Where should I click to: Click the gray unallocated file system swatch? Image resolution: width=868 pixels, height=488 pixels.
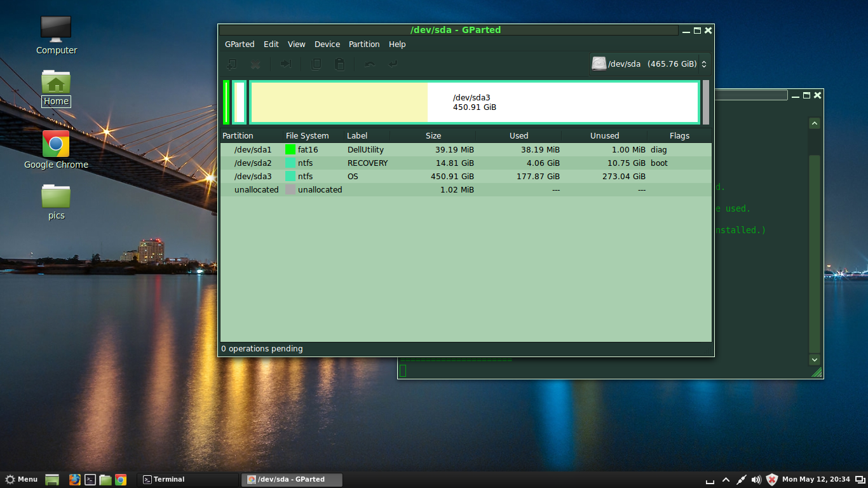[290, 190]
